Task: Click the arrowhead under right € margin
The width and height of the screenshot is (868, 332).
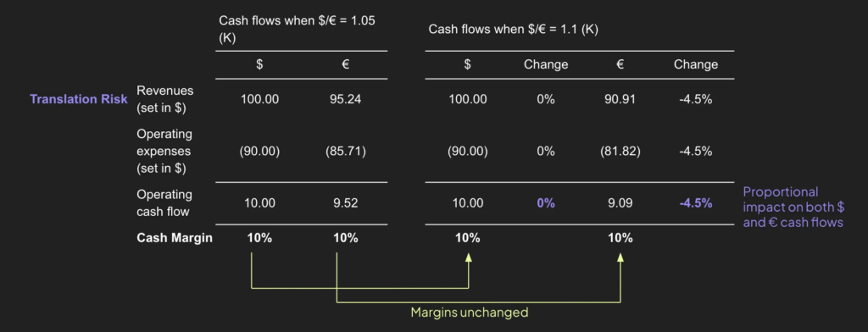Action: [620, 257]
